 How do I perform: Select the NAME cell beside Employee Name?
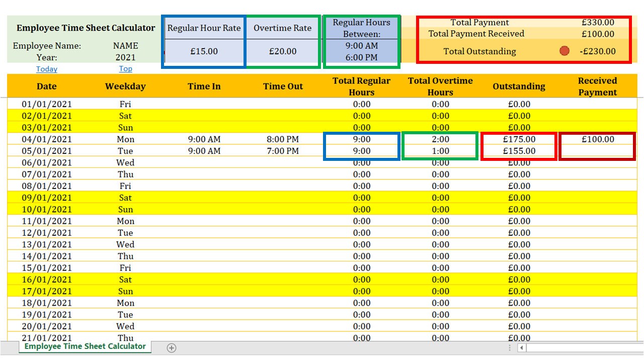pos(125,45)
